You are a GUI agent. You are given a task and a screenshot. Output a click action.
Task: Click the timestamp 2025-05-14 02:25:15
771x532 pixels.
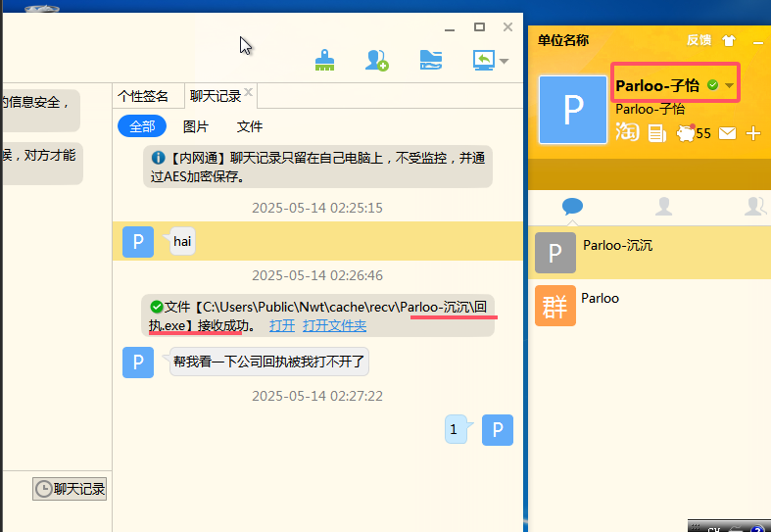317,208
